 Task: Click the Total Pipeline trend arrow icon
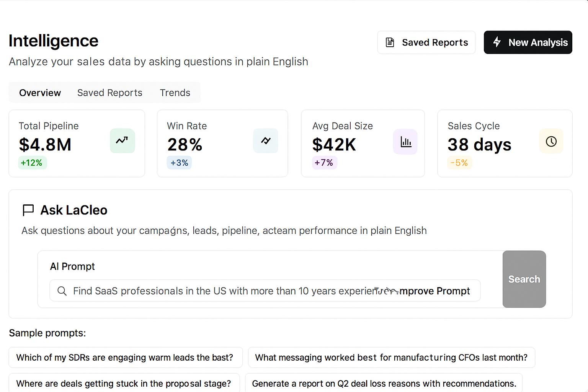click(x=122, y=140)
